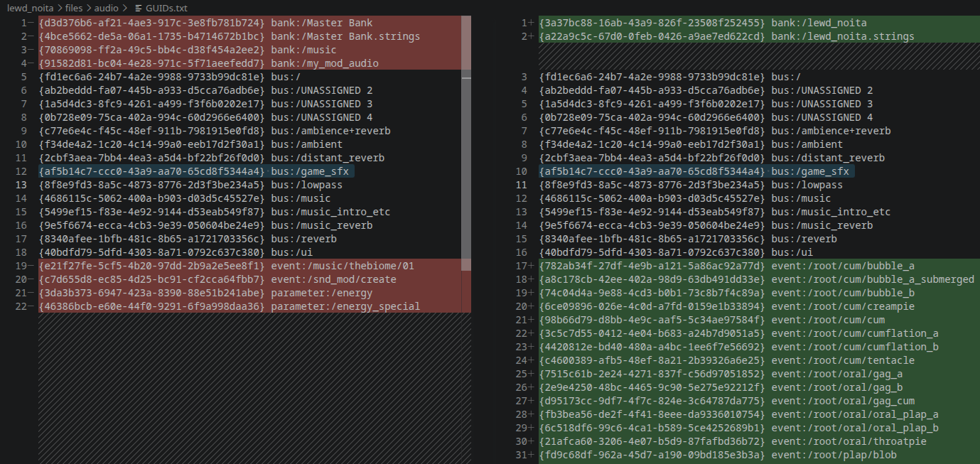
Task: Click 'bus:/game_sfx' in the left diff pane
Action: [x=311, y=171]
